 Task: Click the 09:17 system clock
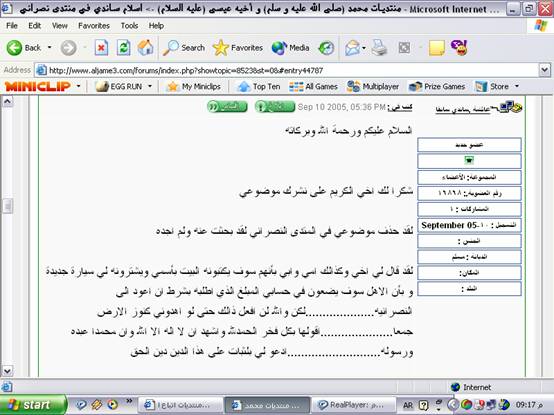pyautogui.click(x=529, y=405)
